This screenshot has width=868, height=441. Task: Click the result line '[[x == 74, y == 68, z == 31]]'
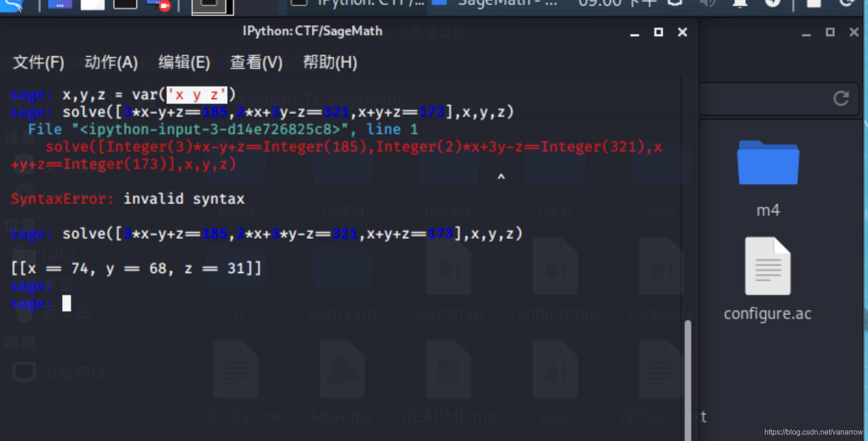pos(136,268)
